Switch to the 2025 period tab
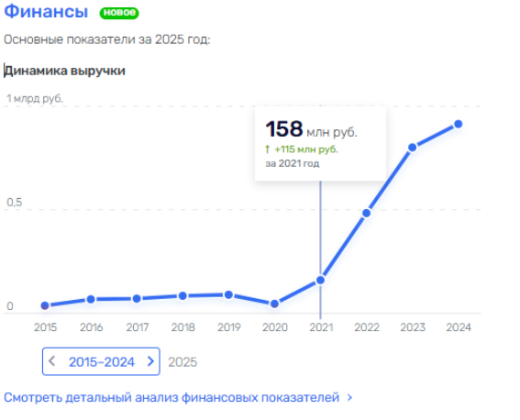This screenshot has width=520, height=420. tap(183, 362)
